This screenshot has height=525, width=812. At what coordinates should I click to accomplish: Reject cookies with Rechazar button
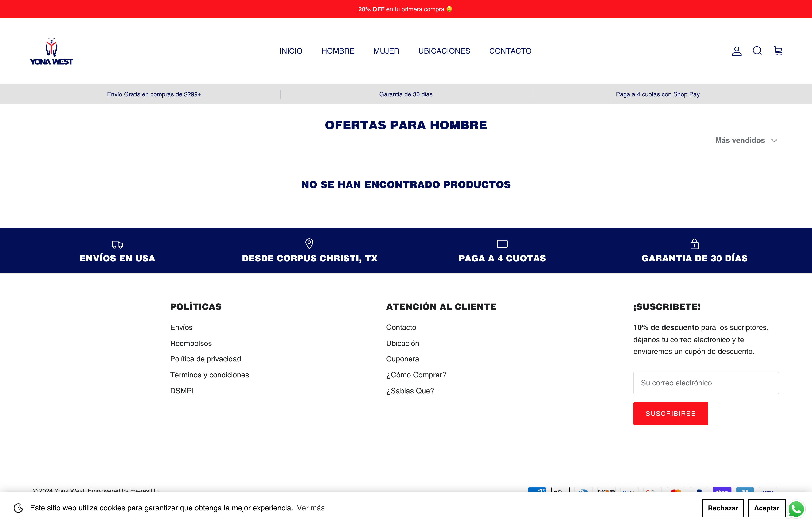click(x=722, y=508)
